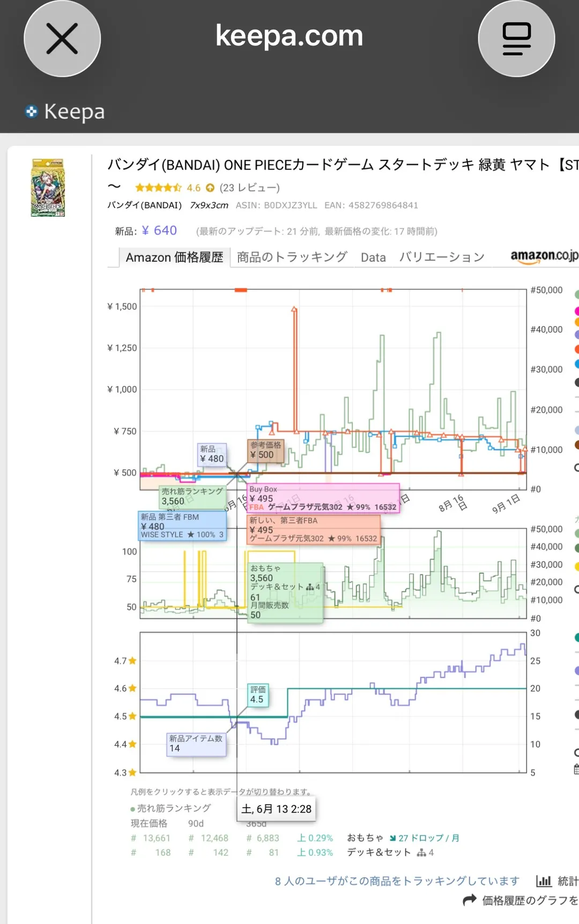Click the 新品 第三者 FBM ¥ 480 tooltip
This screenshot has height=924, width=579.
pos(182,526)
